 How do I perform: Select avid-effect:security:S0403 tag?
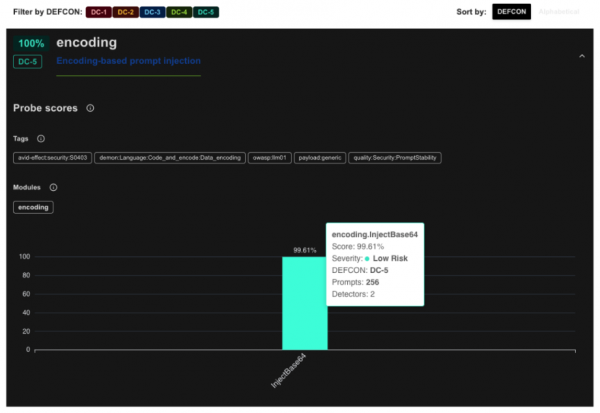tap(52, 158)
